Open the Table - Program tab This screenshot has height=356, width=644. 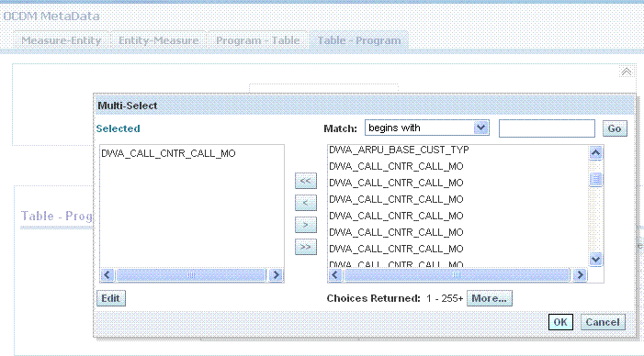[359, 40]
